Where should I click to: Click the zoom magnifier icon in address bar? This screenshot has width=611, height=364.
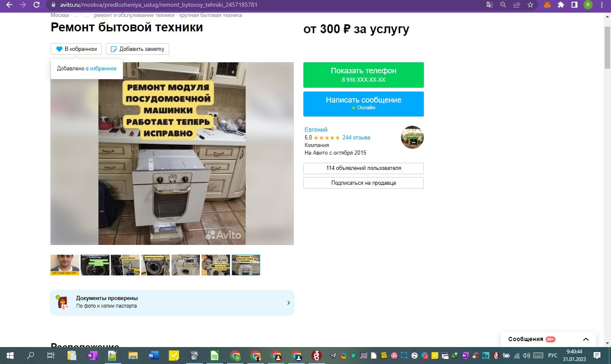click(503, 5)
